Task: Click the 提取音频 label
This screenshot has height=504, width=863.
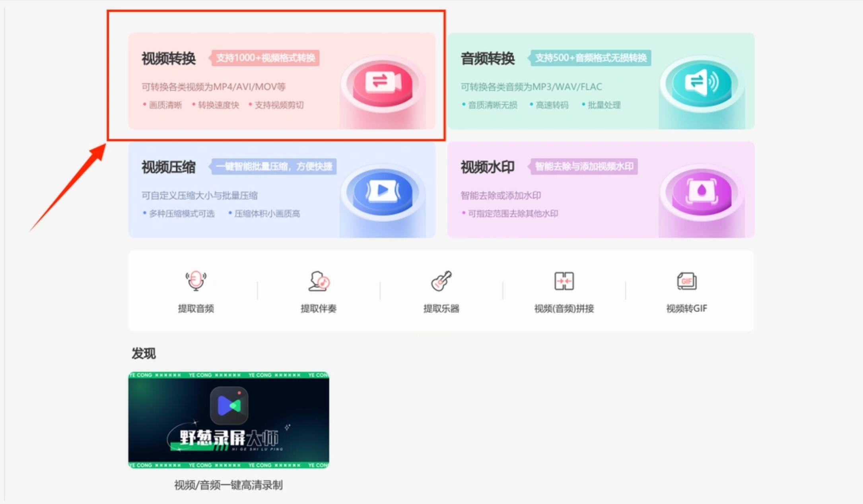Action: coord(196,308)
